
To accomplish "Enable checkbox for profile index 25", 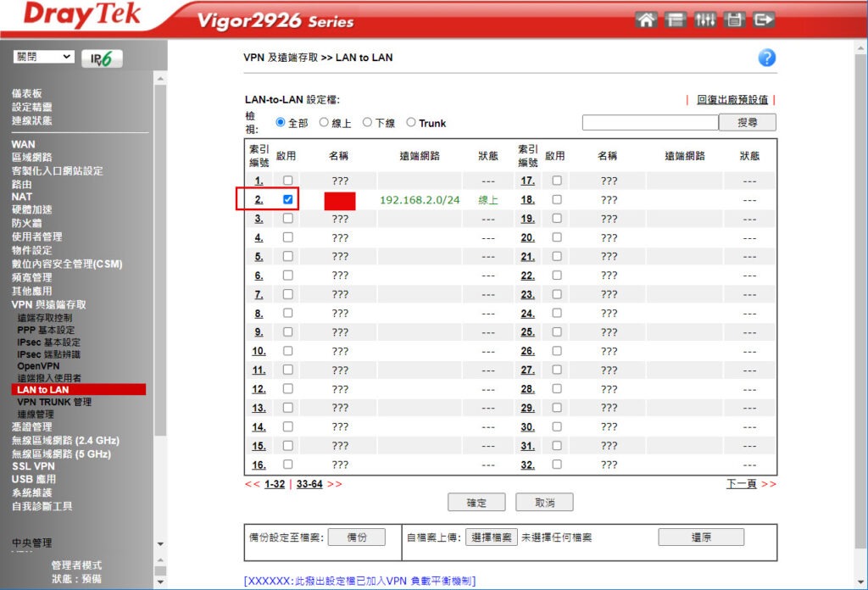I will click(x=557, y=331).
